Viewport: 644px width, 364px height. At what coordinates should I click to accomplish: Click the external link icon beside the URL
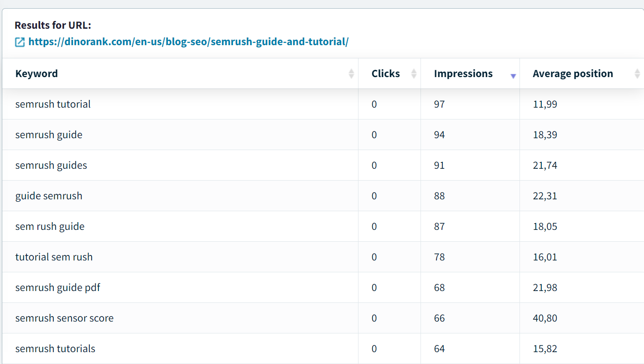pos(20,42)
